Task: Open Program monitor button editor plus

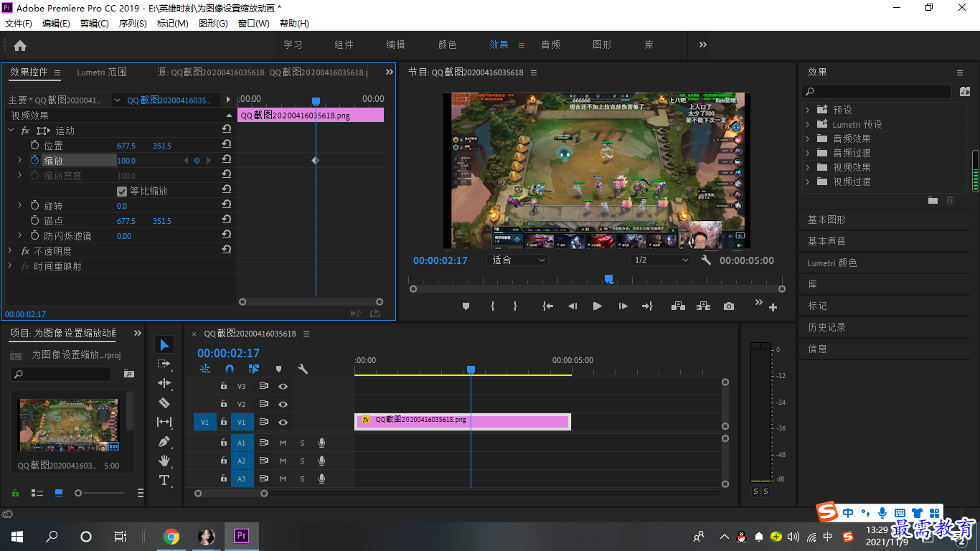Action: (773, 308)
